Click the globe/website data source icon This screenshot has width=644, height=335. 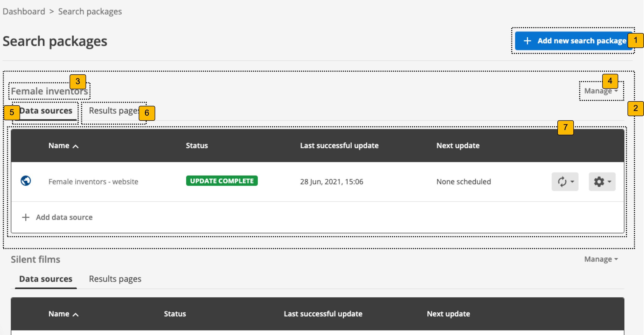coord(27,181)
